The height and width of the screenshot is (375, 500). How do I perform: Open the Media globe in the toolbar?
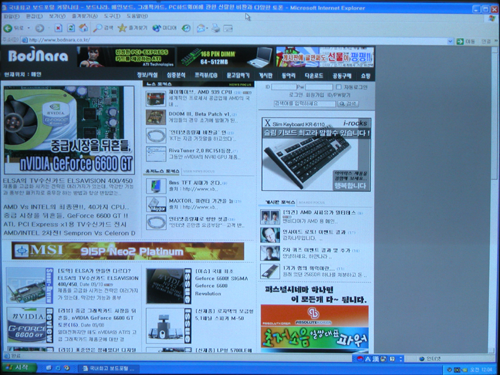157,28
